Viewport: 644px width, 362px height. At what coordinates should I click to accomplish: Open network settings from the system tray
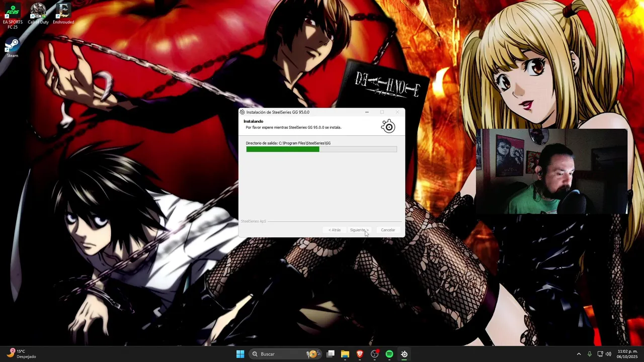[x=600, y=354]
